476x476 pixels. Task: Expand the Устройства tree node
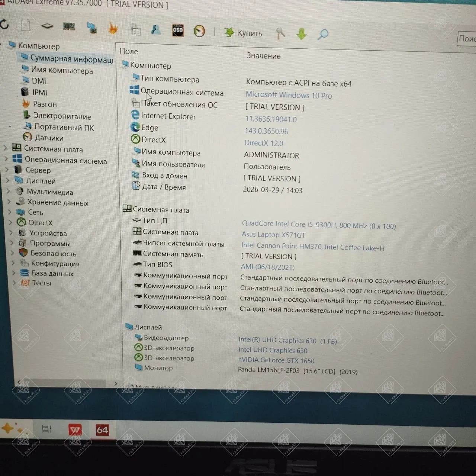pyautogui.click(x=12, y=233)
